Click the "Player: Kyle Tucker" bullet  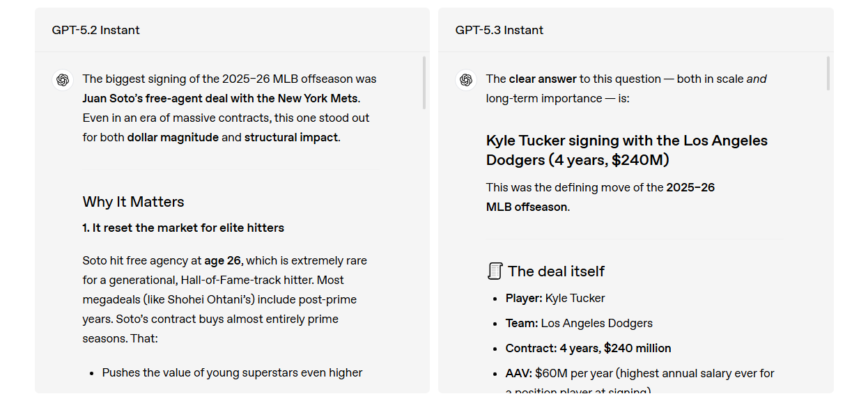point(555,298)
